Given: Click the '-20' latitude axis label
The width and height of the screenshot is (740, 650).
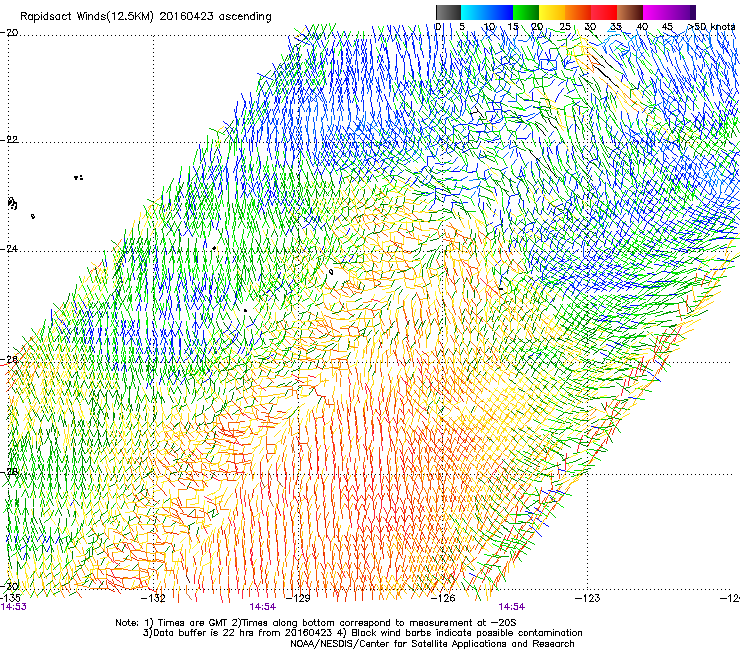Looking at the screenshot, I should click(10, 33).
